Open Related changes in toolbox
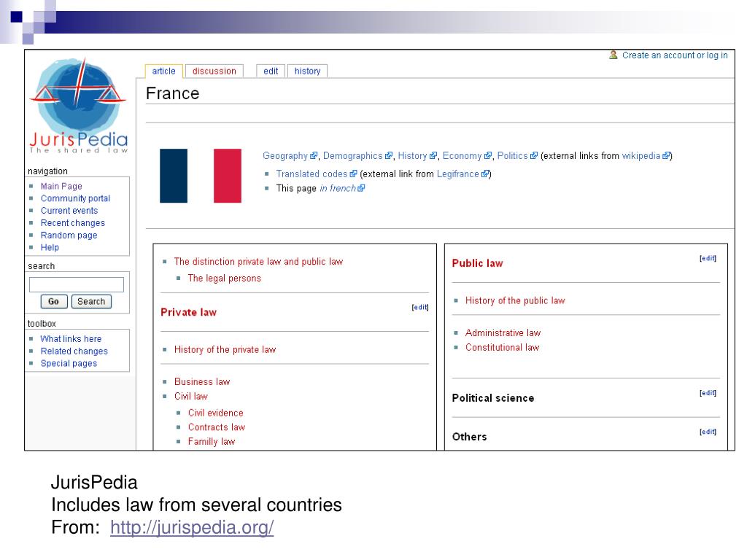 74,351
